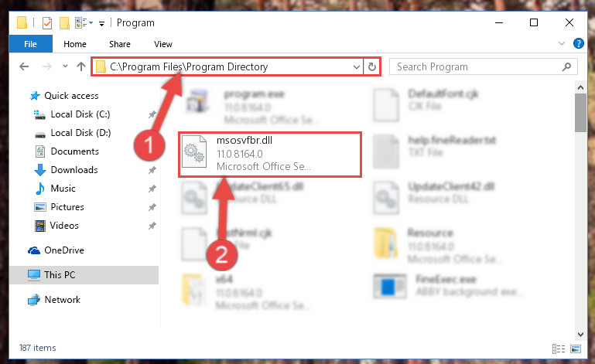Viewport: 595px width, 364px height.
Task: Open the File menu tab
Action: point(30,44)
